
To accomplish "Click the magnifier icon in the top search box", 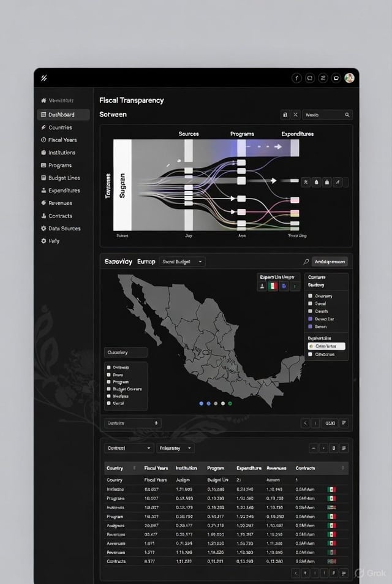I will point(347,115).
